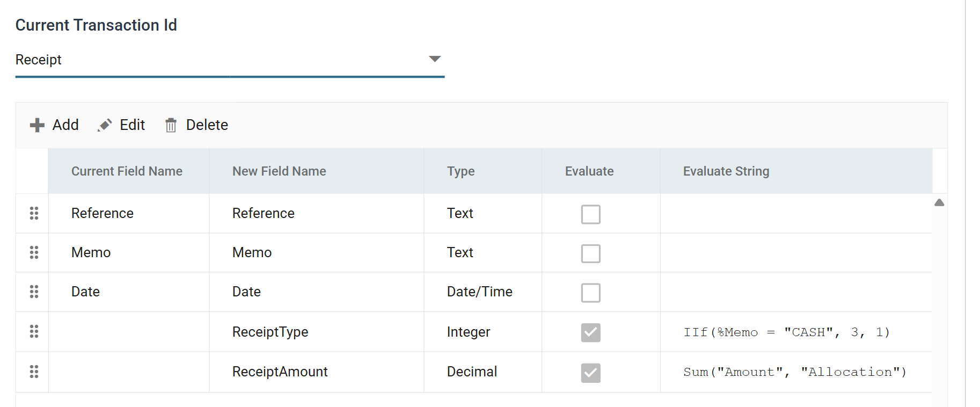Select the Memo new field name cell

317,252
